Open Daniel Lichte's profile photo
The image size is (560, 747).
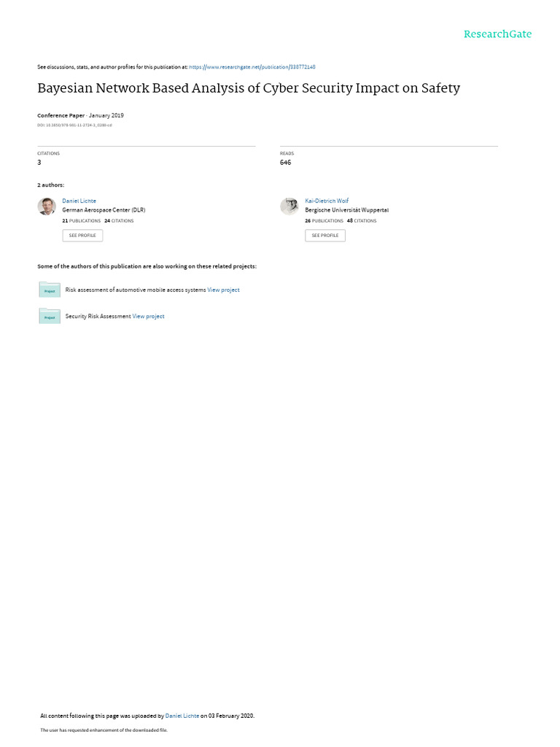[47, 206]
